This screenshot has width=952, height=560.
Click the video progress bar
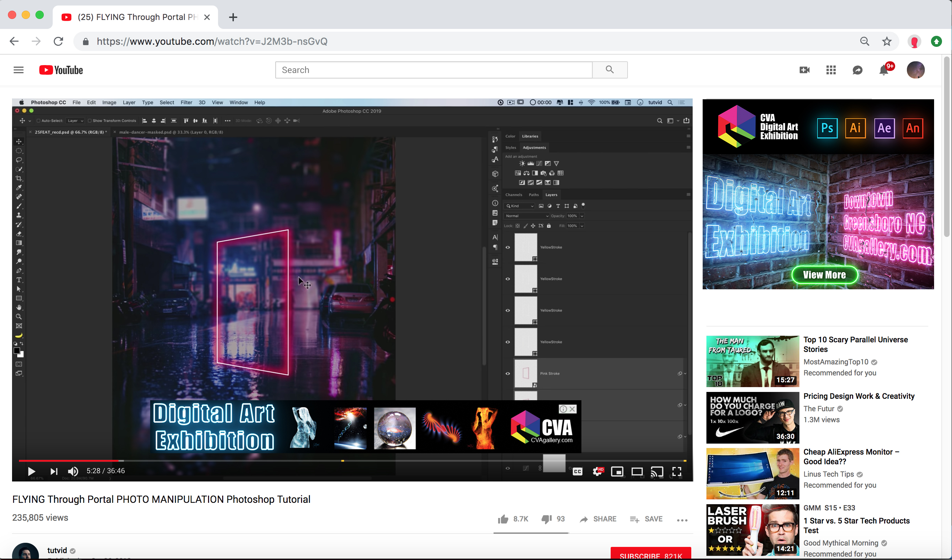tap(352, 460)
